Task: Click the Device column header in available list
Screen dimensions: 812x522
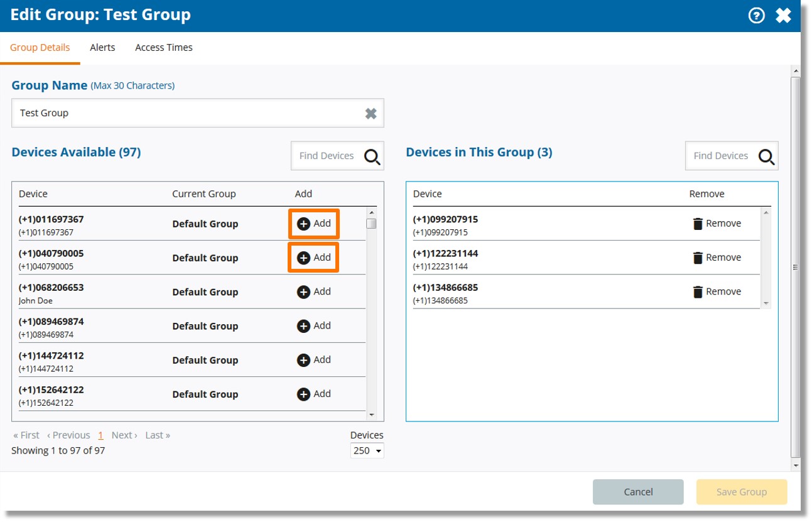Action: click(x=33, y=194)
